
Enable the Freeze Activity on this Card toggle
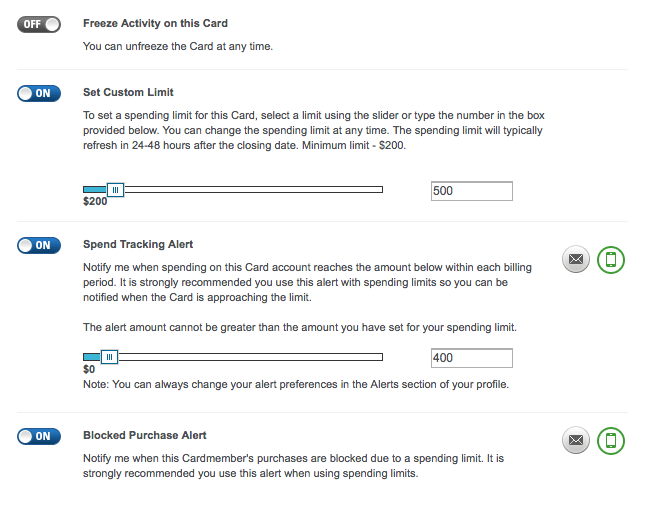[39, 23]
